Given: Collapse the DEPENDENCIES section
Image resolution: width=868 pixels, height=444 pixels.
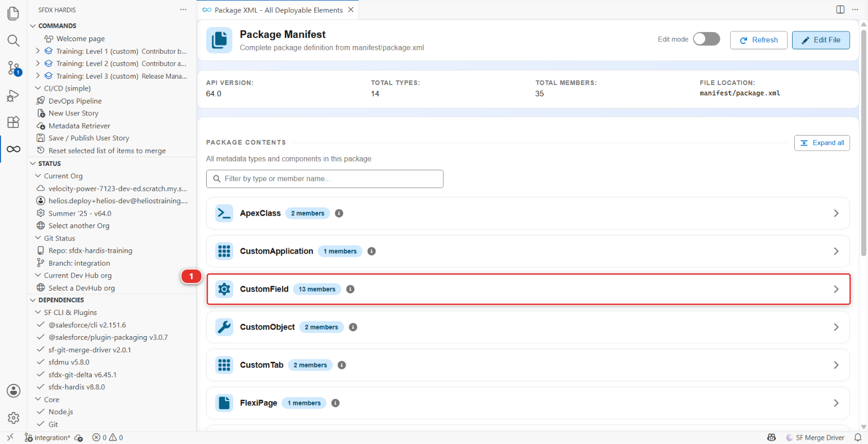Looking at the screenshot, I should pos(33,300).
